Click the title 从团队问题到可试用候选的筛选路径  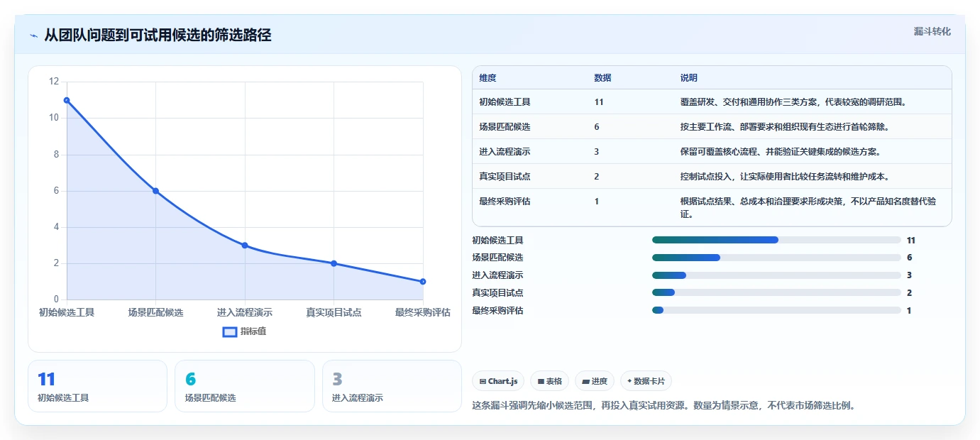click(158, 35)
